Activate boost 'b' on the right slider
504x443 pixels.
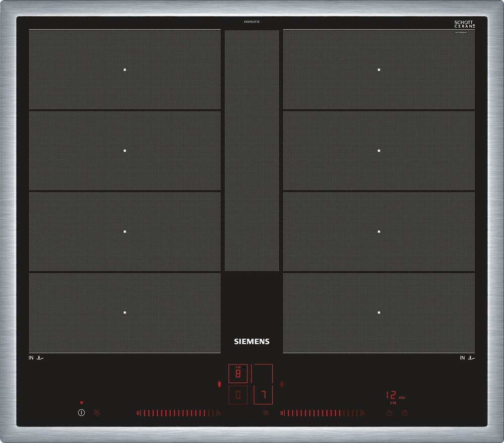[362, 413]
